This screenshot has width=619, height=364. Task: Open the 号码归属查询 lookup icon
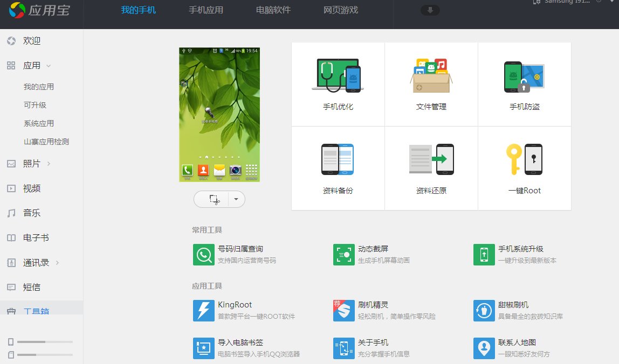pyautogui.click(x=203, y=255)
